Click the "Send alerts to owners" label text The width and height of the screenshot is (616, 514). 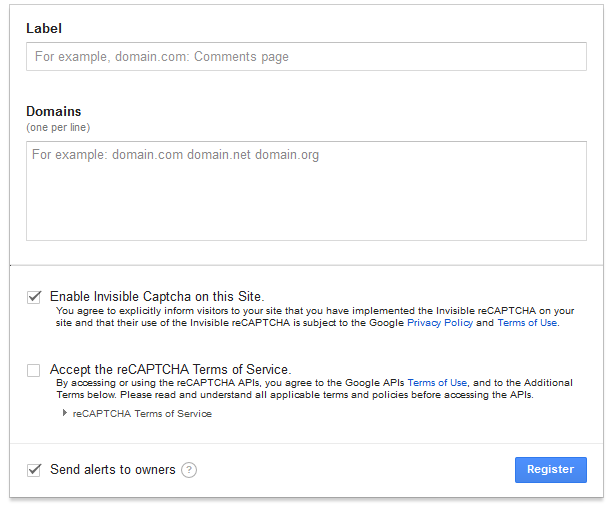113,470
